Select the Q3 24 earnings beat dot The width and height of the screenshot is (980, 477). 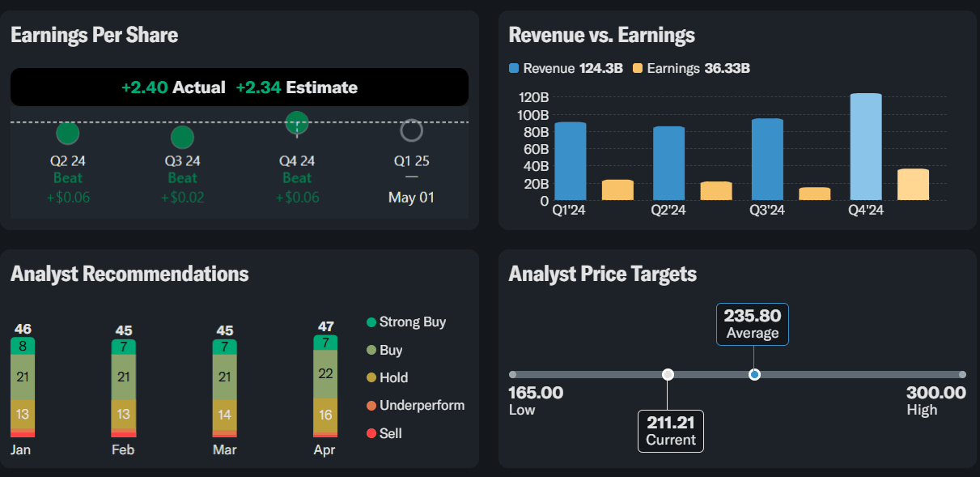point(182,138)
